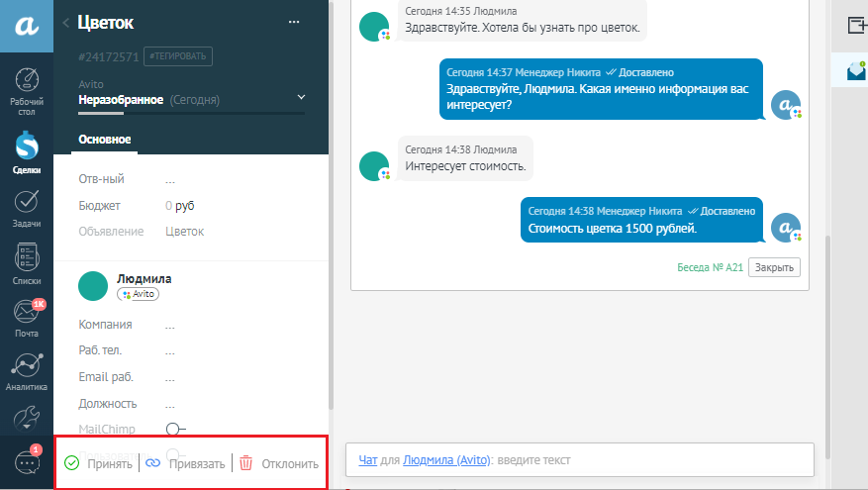
Task: Go to Задачи in the sidebar
Action: [27, 210]
